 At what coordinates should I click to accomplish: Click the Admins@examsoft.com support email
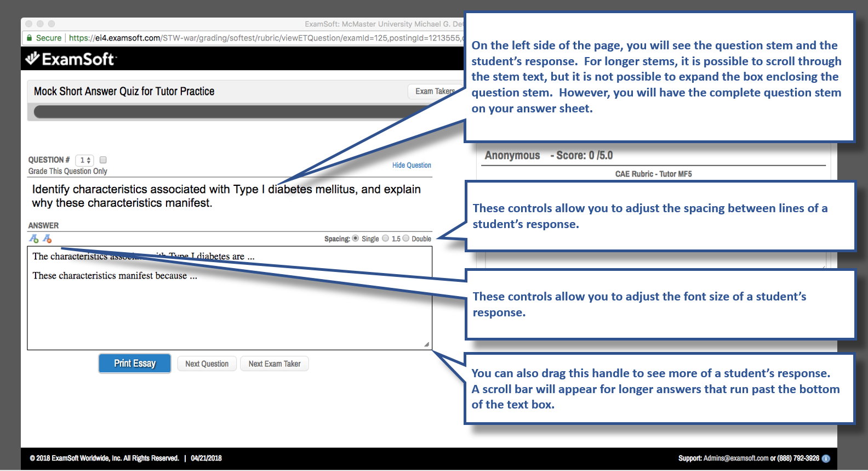tap(736, 458)
